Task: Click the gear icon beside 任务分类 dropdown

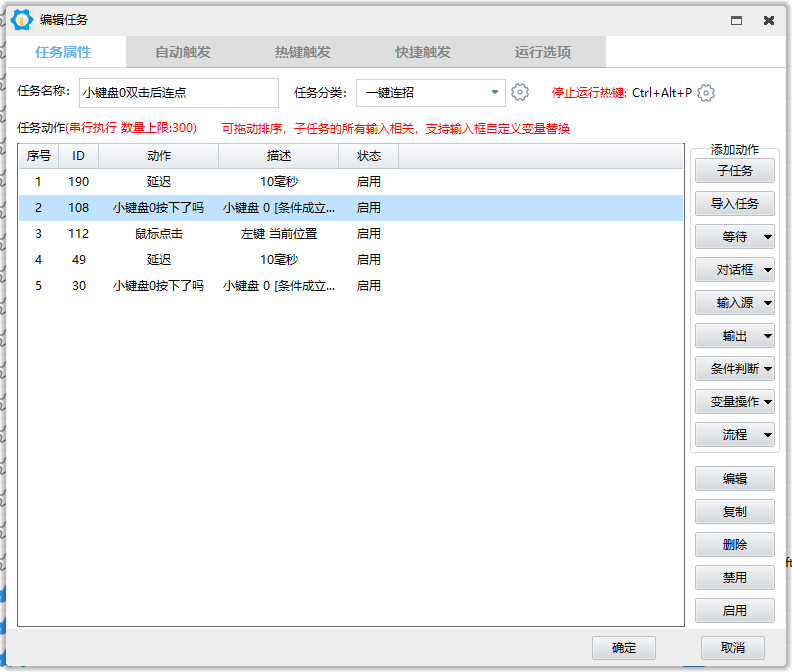Action: click(x=519, y=93)
